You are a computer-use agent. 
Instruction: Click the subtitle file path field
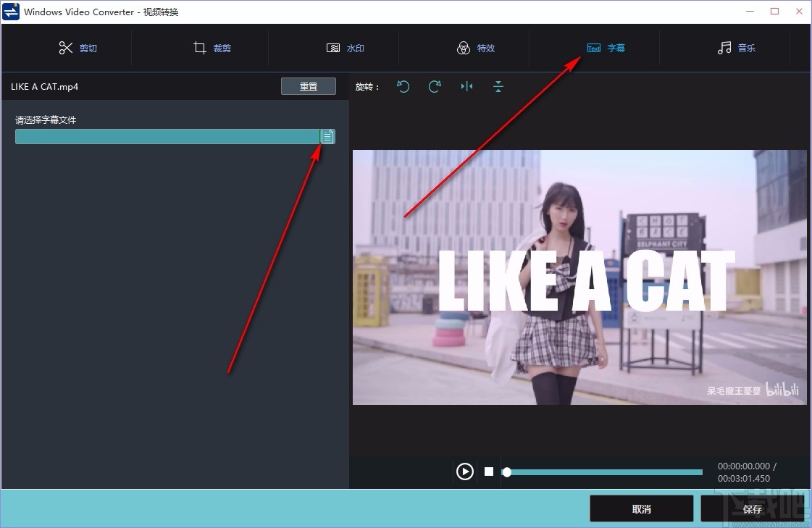tap(167, 136)
